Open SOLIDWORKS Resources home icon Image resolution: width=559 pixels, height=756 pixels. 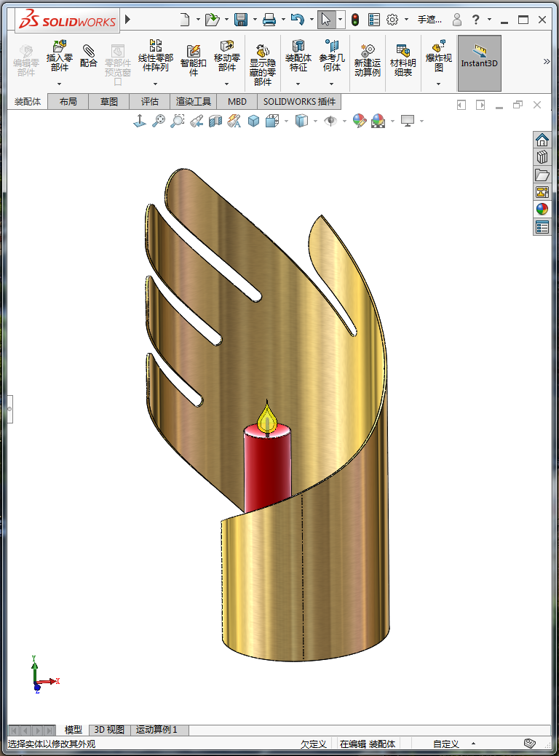point(542,140)
